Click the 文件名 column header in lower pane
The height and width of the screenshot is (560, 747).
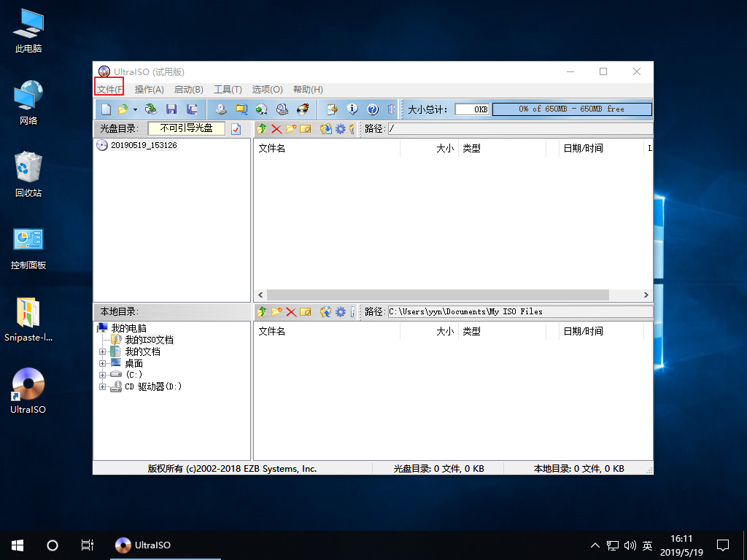click(x=327, y=331)
